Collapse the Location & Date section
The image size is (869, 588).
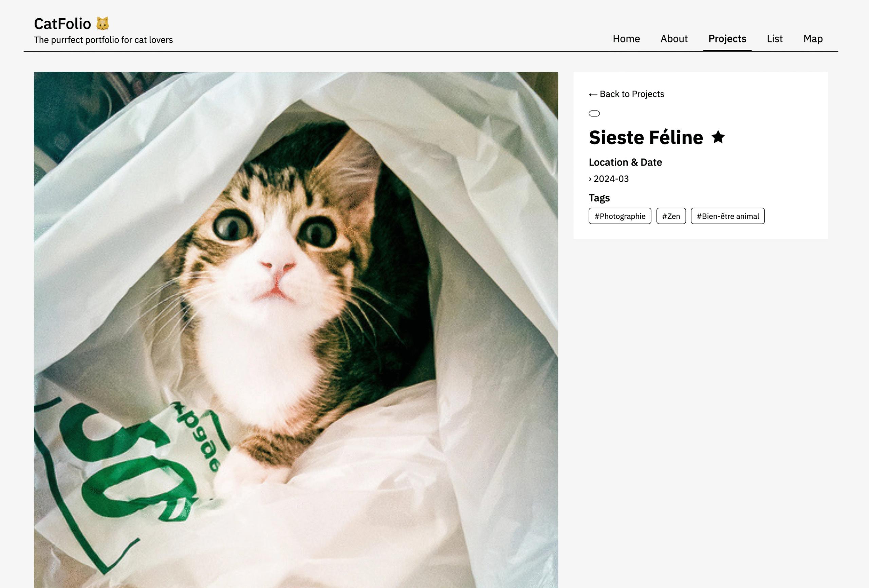(625, 162)
